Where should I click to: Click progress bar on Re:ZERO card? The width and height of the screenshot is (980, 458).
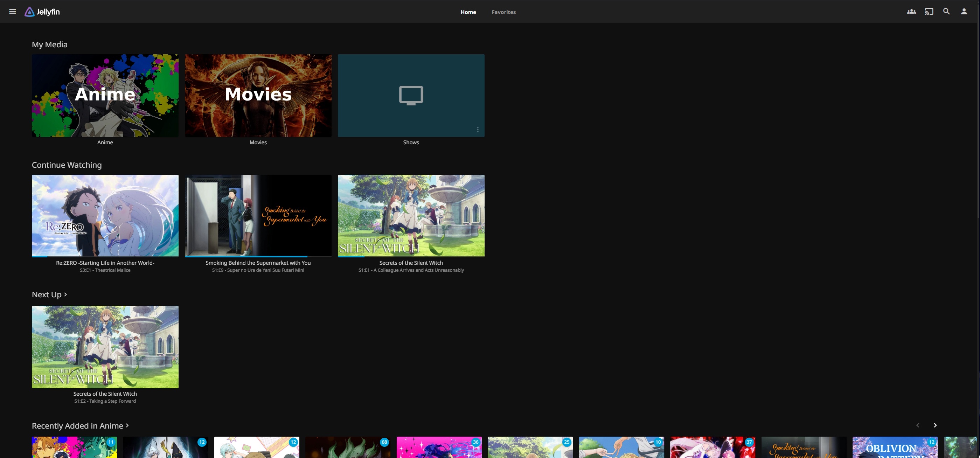click(x=105, y=256)
